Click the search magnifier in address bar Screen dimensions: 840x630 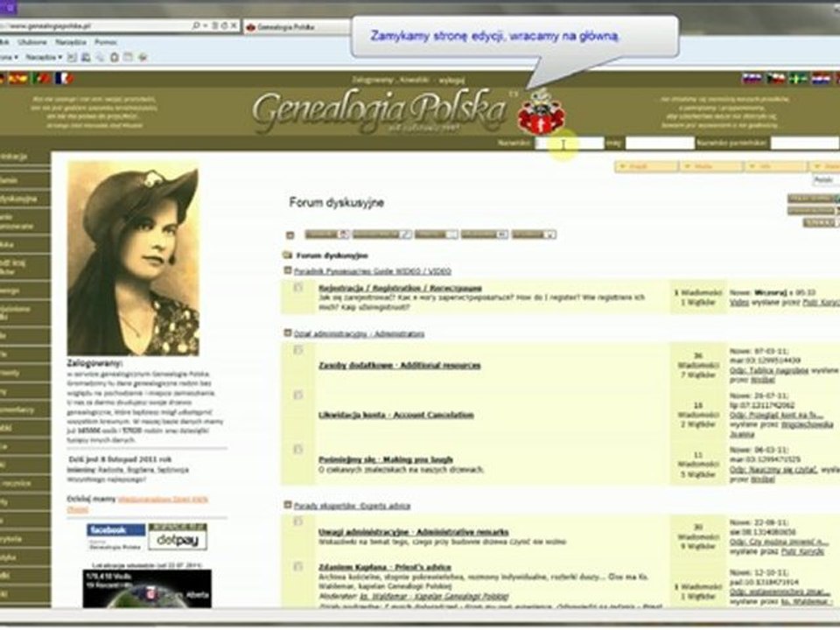click(x=196, y=25)
